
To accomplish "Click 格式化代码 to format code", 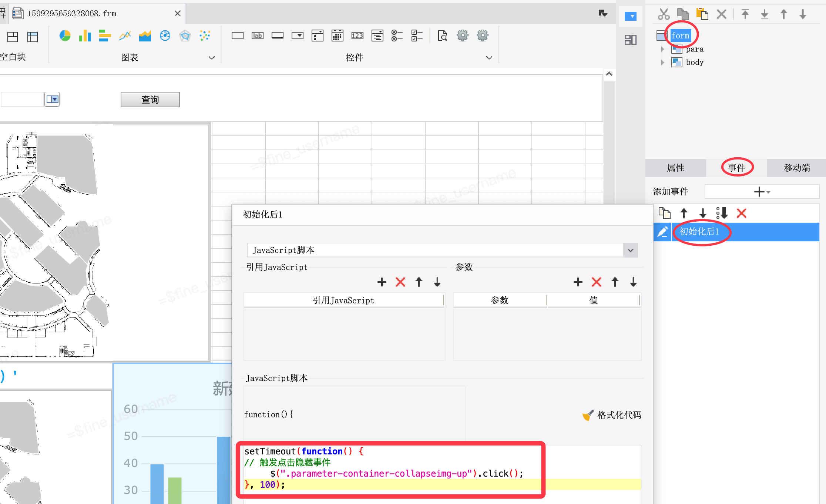I will [612, 415].
